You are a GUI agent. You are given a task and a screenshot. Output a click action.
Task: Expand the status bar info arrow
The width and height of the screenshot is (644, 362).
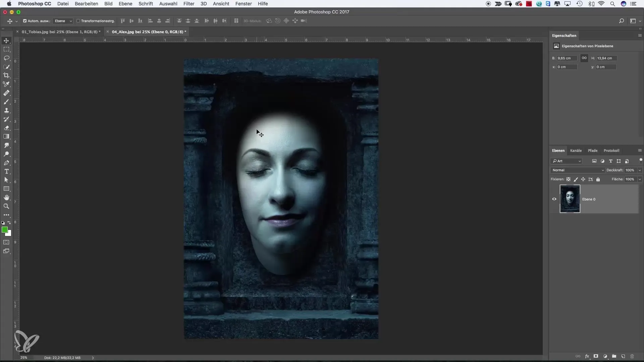93,358
